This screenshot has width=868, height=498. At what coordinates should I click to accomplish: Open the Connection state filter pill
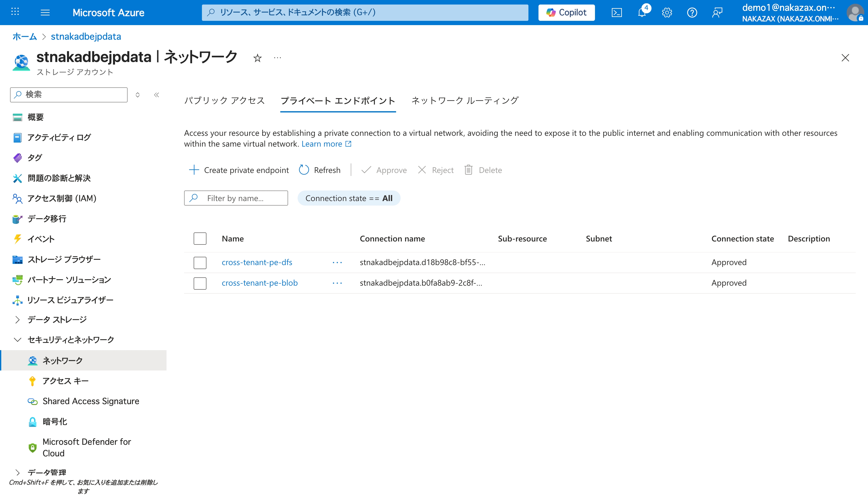349,198
